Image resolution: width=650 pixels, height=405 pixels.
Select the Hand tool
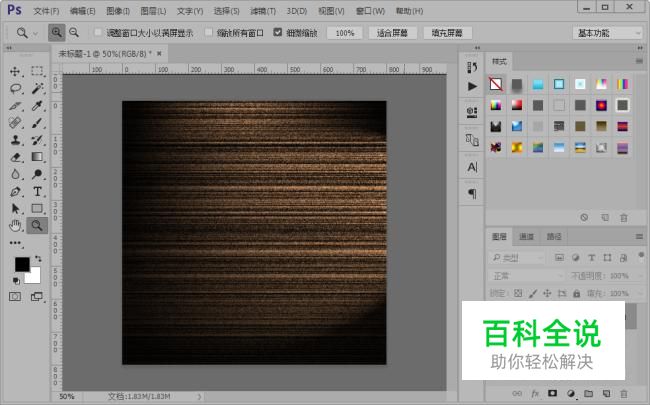point(15,226)
